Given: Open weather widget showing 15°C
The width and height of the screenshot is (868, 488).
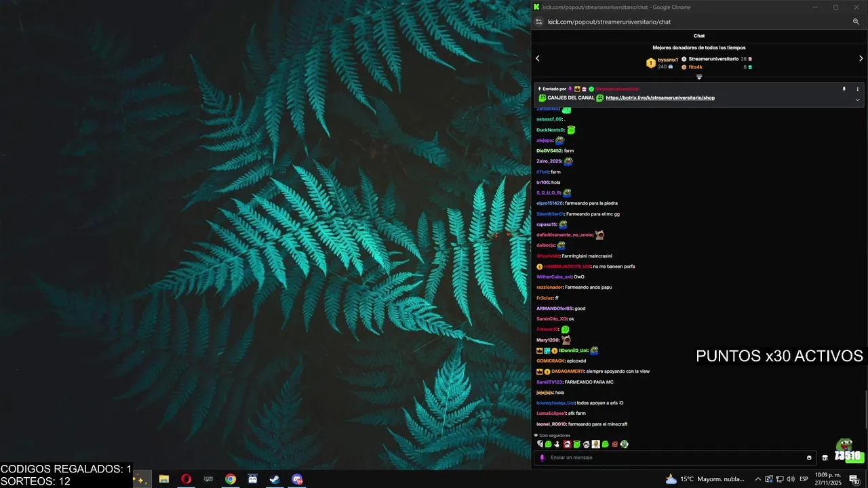Looking at the screenshot, I should (705, 479).
